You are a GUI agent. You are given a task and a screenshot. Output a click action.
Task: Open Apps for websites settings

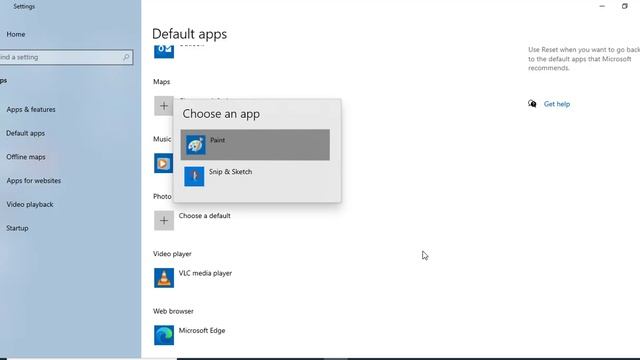click(33, 180)
